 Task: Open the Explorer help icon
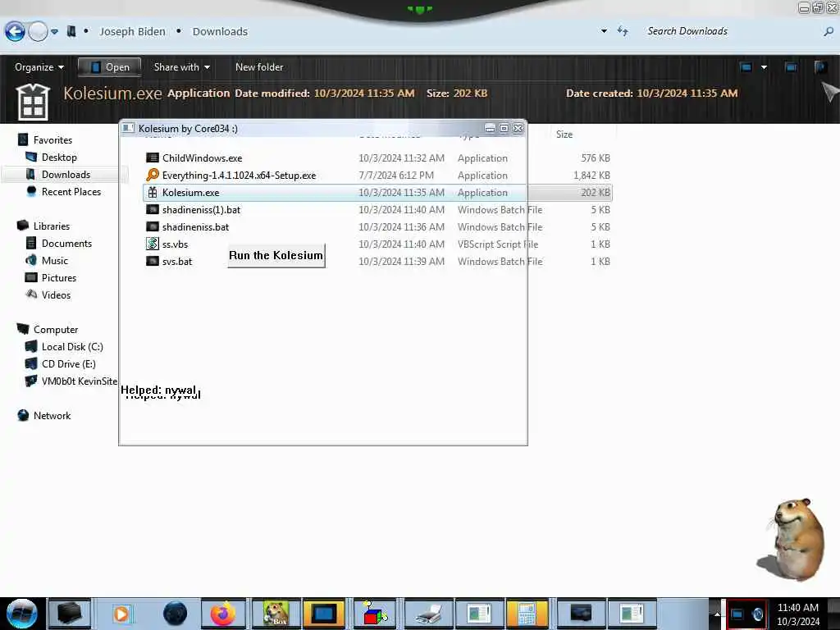click(820, 67)
